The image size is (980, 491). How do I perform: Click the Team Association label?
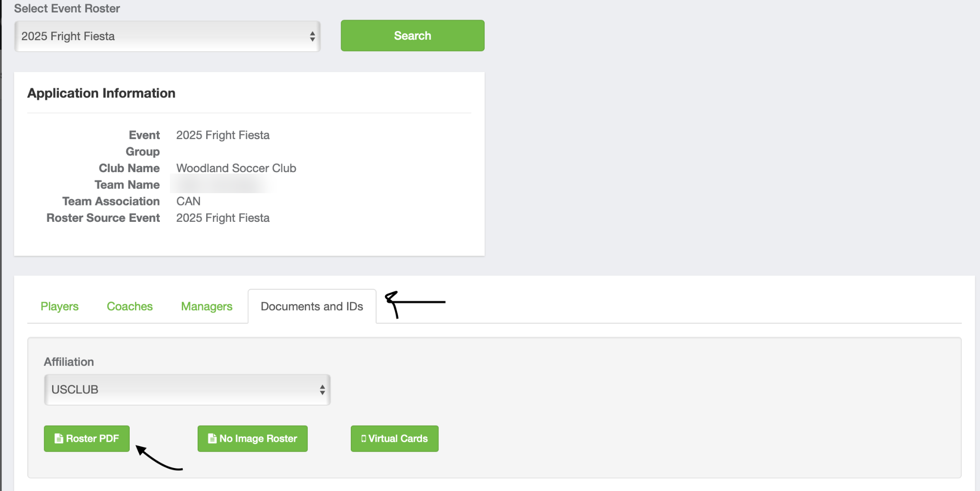(x=111, y=201)
